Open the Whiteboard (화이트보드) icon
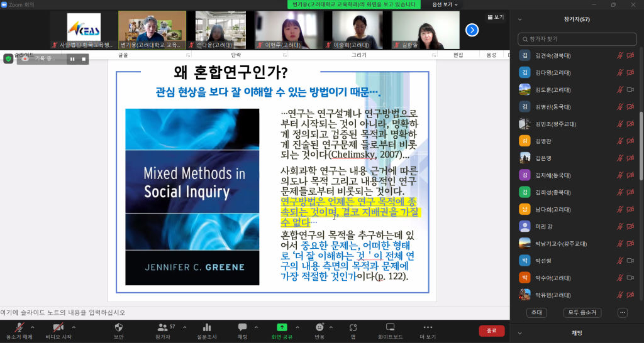This screenshot has width=644, height=343. coord(390,327)
